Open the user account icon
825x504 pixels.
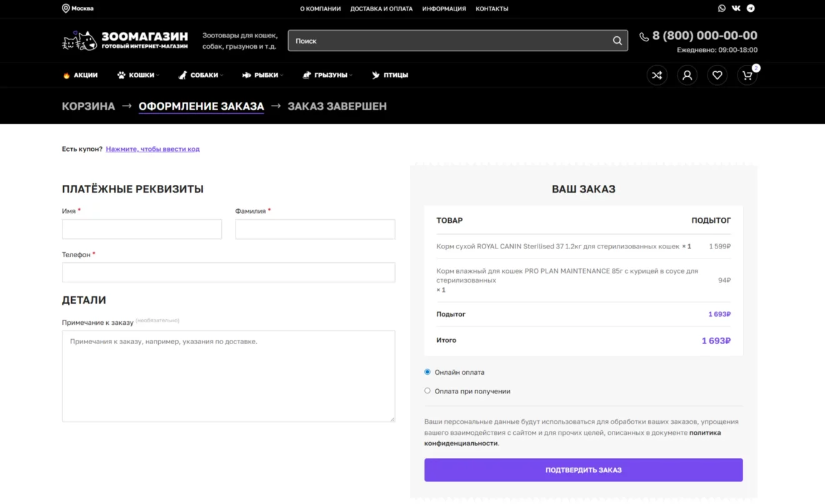687,75
